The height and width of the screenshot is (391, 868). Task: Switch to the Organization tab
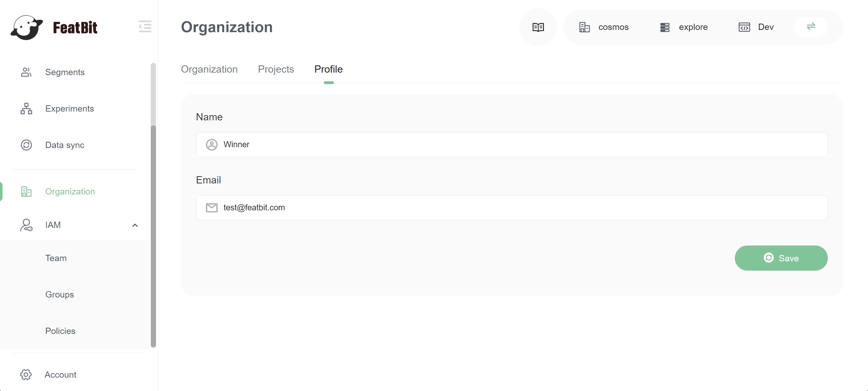[209, 69]
